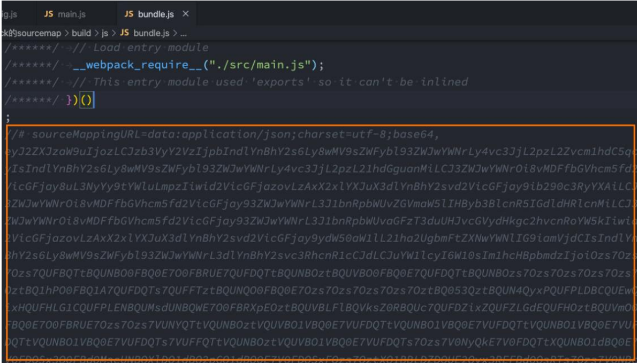The image size is (638, 364).
Task: Click the sourceMappingURL comment line
Action: [x=225, y=134]
